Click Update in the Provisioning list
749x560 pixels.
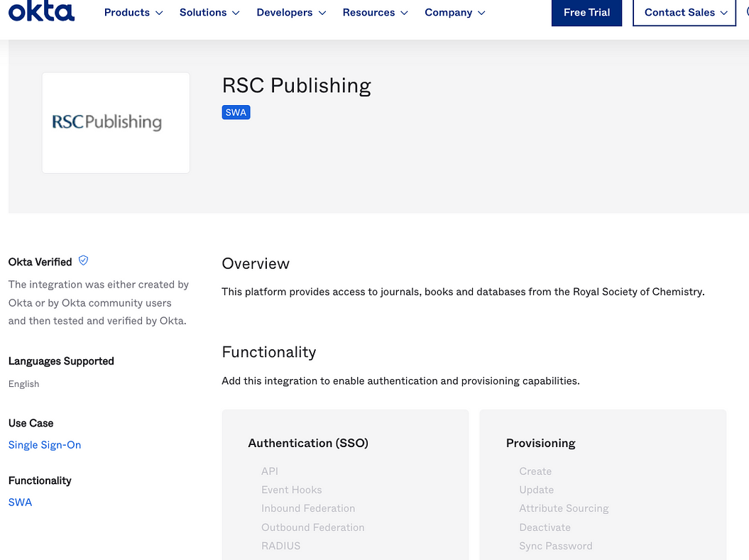[537, 490]
